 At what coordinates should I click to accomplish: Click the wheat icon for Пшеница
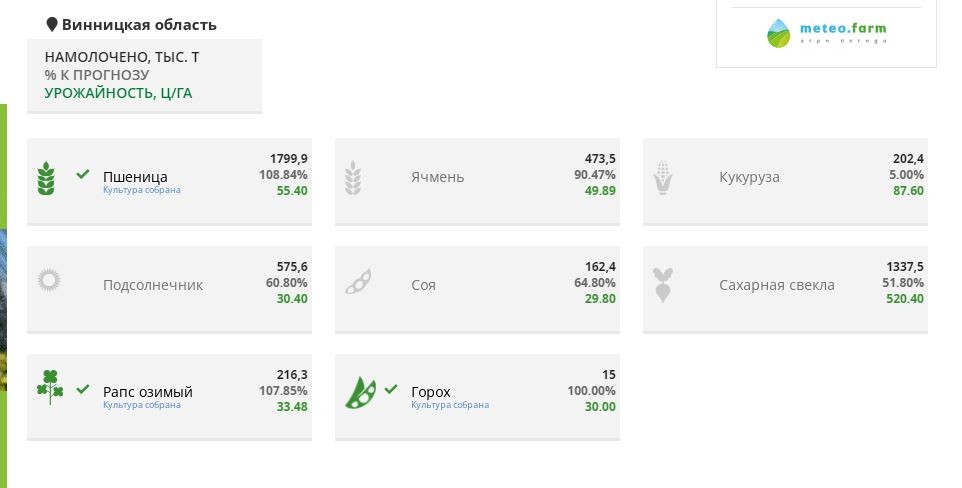47,178
